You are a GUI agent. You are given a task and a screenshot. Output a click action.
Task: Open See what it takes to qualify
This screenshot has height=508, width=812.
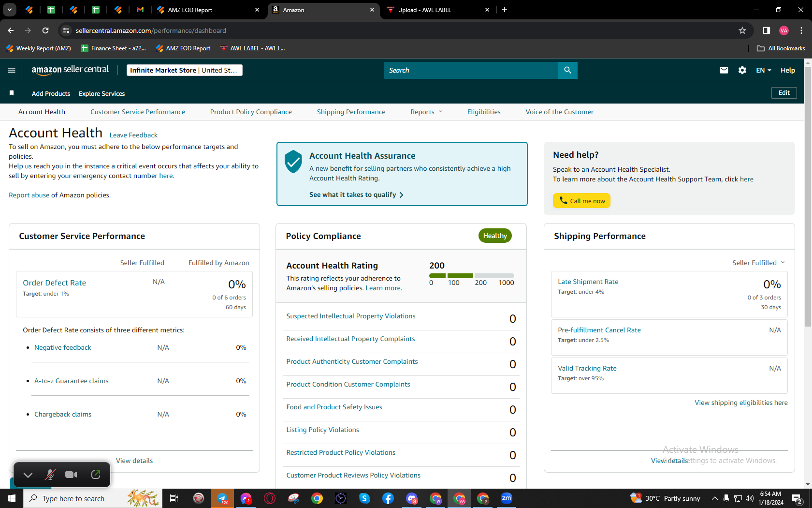click(x=356, y=194)
